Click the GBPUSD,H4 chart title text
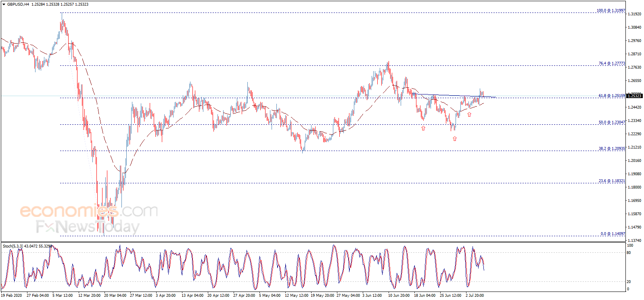 coord(18,4)
